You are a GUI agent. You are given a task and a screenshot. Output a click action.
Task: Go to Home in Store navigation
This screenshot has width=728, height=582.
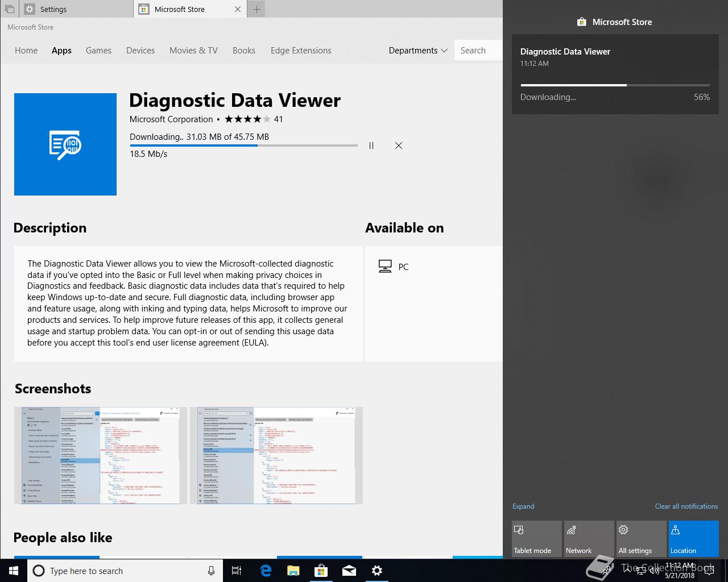coord(26,51)
